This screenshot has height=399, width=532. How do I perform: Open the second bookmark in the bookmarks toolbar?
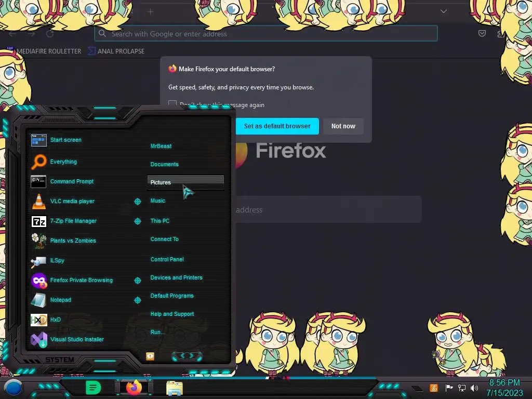(x=116, y=51)
